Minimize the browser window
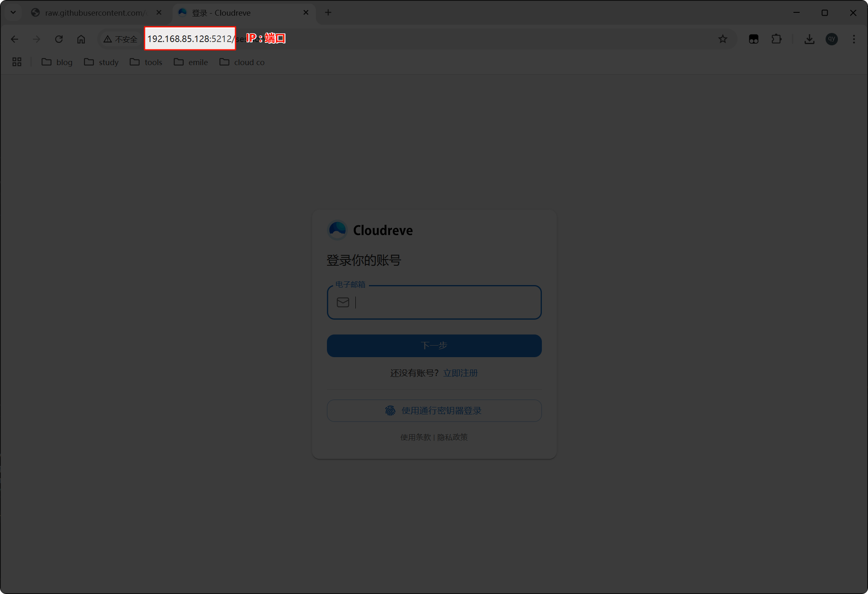This screenshot has height=594, width=868. [x=796, y=12]
